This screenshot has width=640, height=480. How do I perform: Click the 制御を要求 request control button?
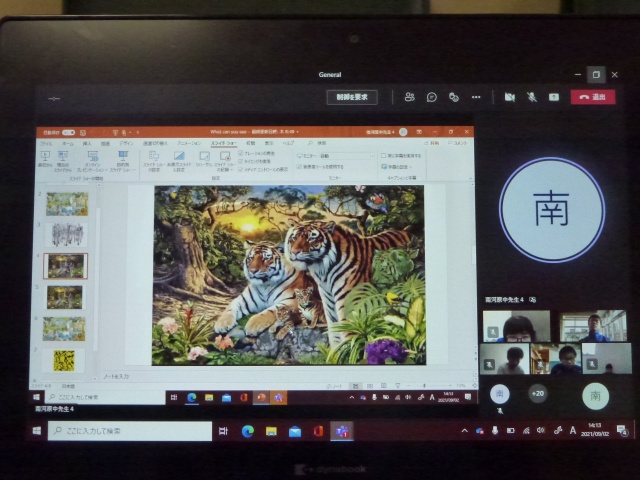click(x=352, y=97)
